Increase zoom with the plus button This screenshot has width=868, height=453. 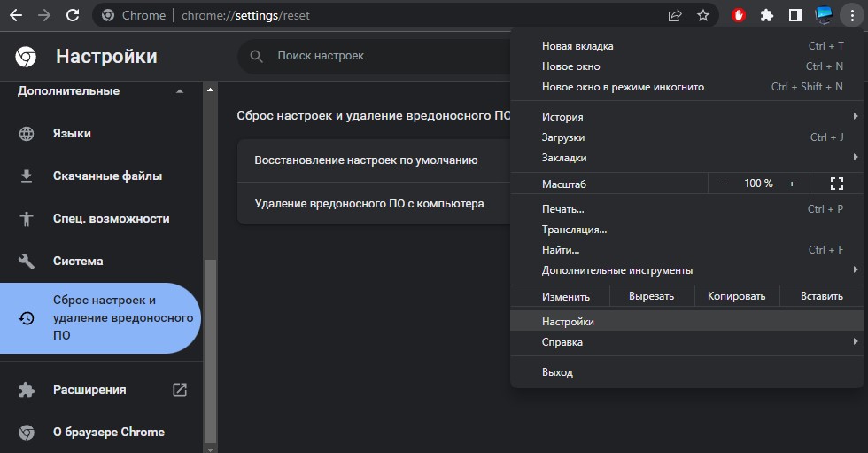(x=792, y=184)
